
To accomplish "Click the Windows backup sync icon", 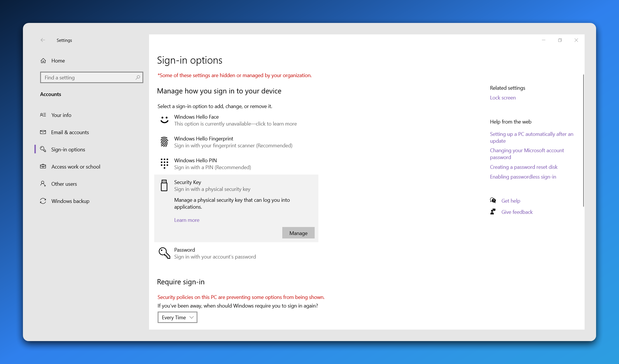I will (43, 201).
